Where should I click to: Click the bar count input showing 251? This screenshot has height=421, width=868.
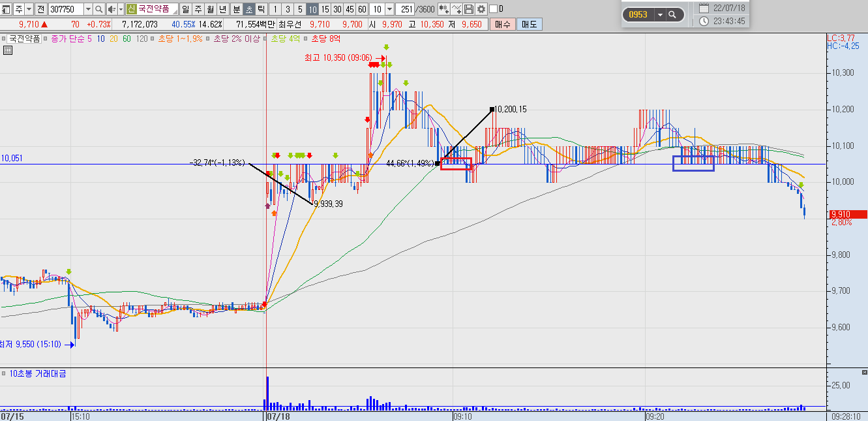click(405, 9)
